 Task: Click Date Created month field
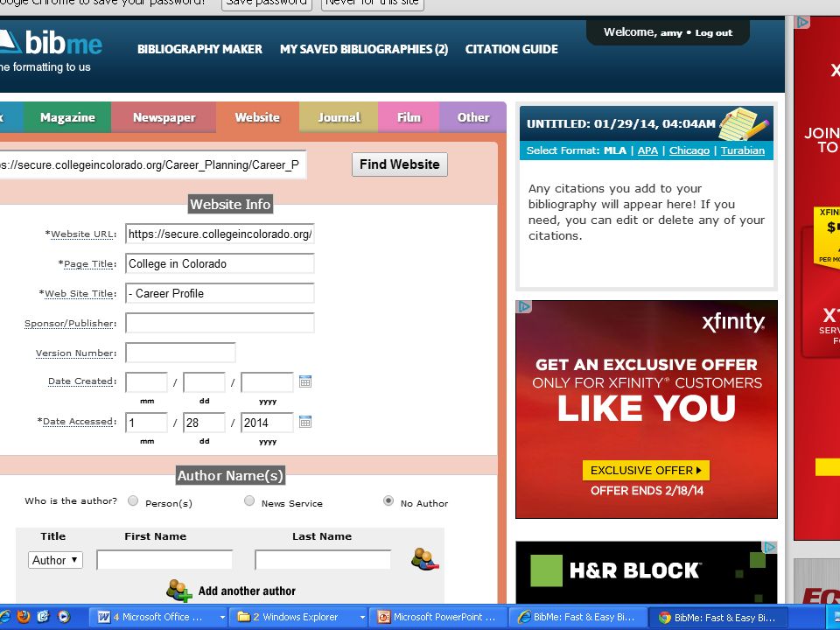click(146, 382)
